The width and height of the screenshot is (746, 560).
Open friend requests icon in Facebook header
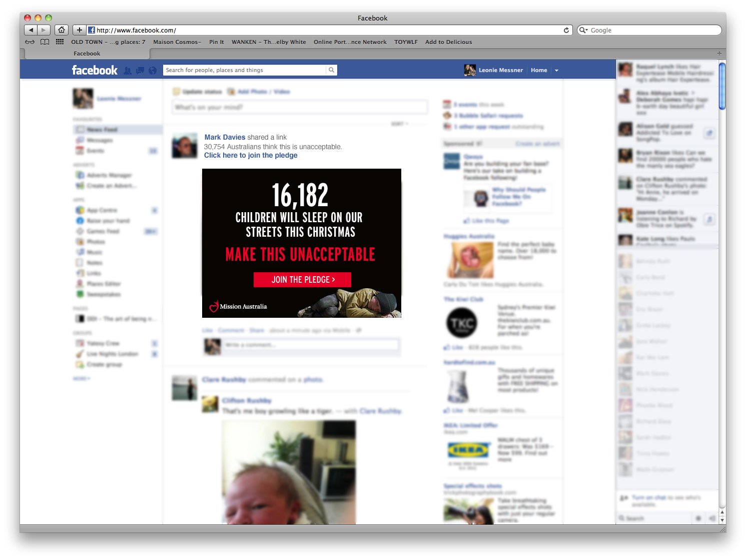tap(128, 71)
